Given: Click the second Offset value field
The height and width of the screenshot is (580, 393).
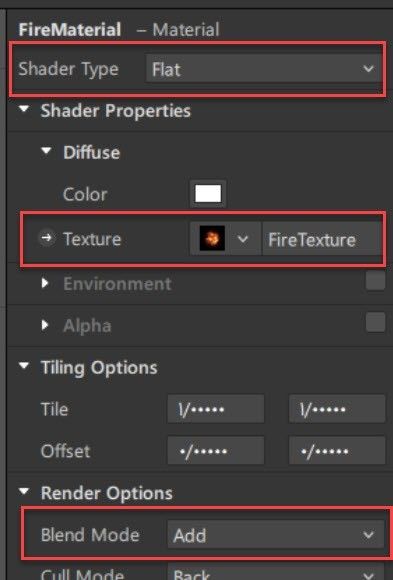Looking at the screenshot, I should tap(337, 451).
